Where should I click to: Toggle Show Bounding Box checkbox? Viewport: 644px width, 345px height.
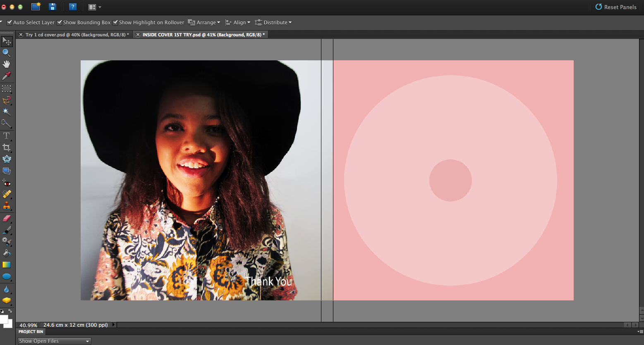[60, 22]
